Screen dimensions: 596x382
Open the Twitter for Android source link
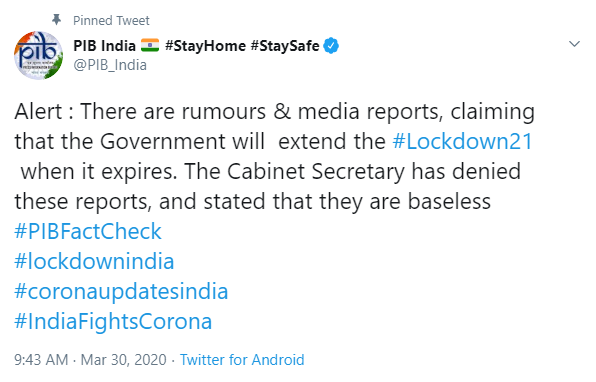[x=242, y=360]
